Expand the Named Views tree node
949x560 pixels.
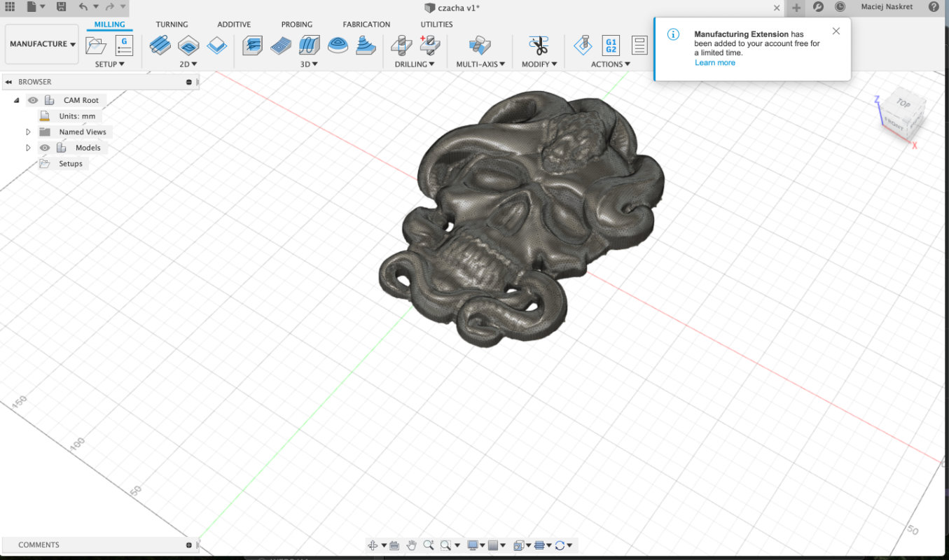[x=28, y=132]
